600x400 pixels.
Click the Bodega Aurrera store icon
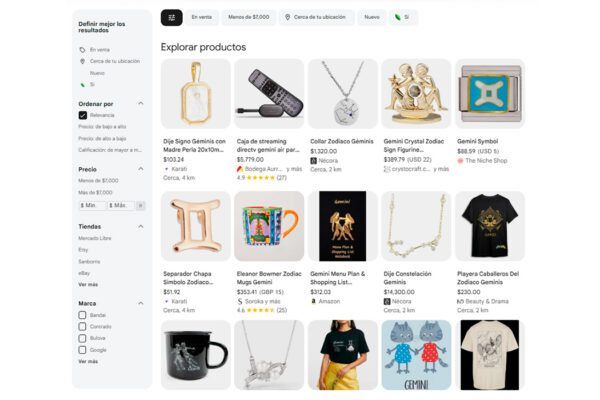pos(240,169)
